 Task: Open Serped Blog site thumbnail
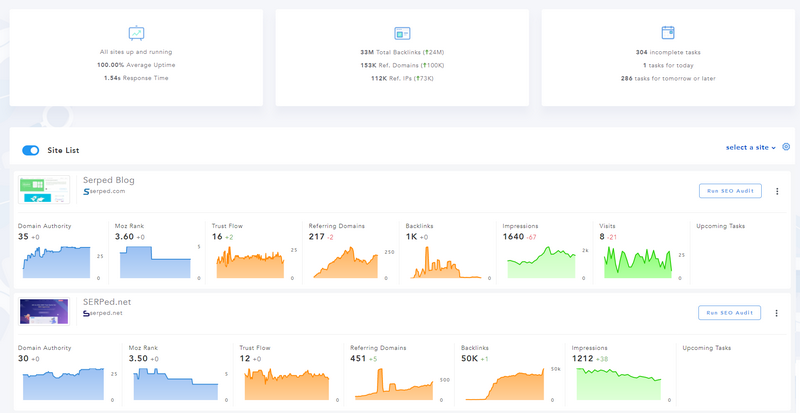pyautogui.click(x=44, y=189)
